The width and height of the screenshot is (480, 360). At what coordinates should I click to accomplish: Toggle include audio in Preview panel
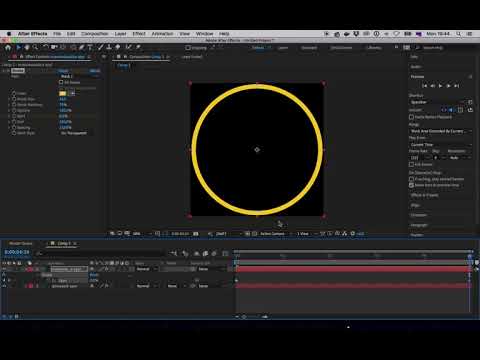pos(451,110)
